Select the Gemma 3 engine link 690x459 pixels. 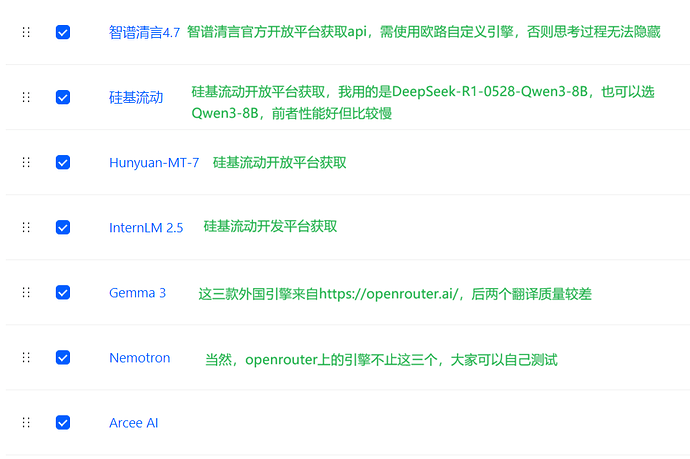click(x=137, y=293)
